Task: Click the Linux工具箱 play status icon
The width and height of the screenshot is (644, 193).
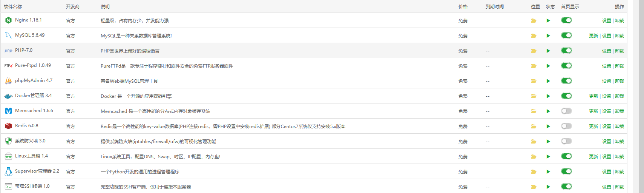Action: (x=548, y=156)
